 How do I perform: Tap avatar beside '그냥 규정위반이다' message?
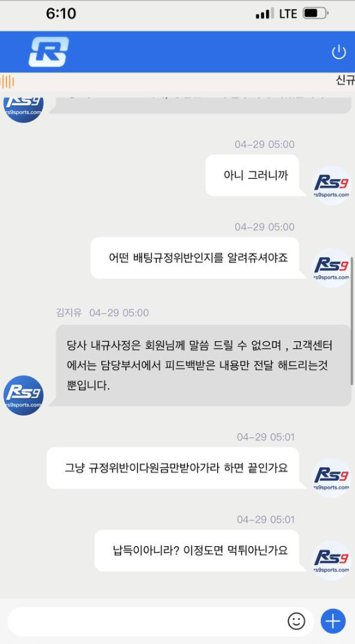[x=331, y=478]
